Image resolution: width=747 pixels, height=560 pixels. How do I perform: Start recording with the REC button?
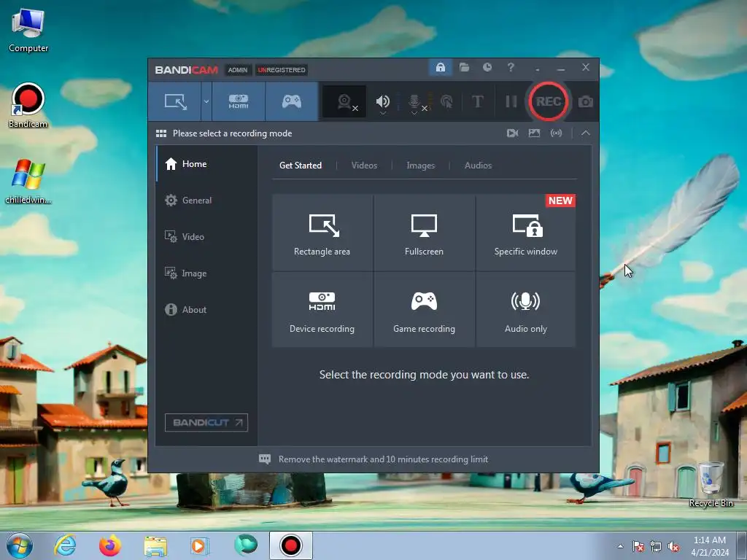(x=549, y=101)
